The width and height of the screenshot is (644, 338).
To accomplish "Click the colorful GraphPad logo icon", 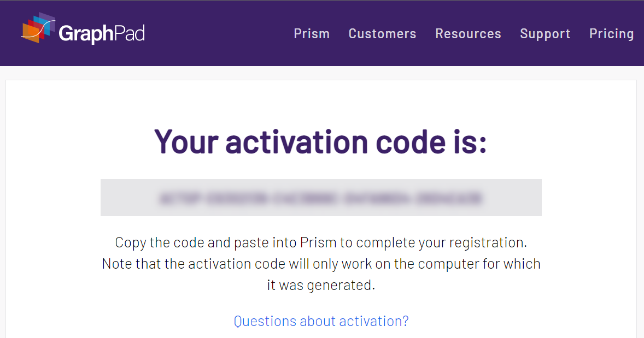I will point(39,27).
